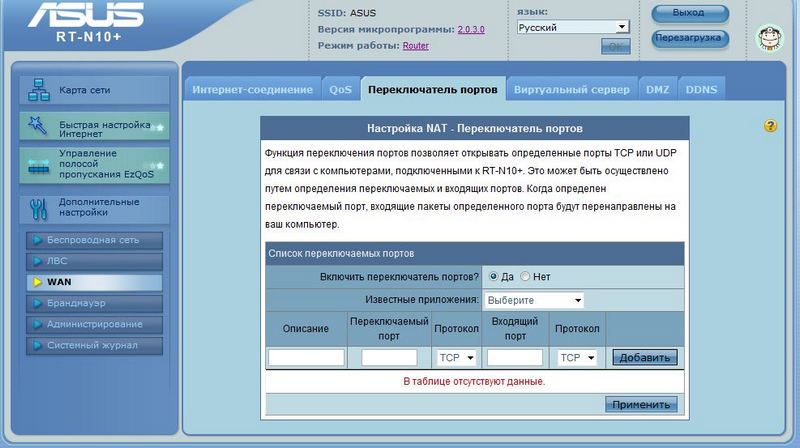The width and height of the screenshot is (800, 448).
Task: Switch to the DDNS tab
Action: click(702, 89)
